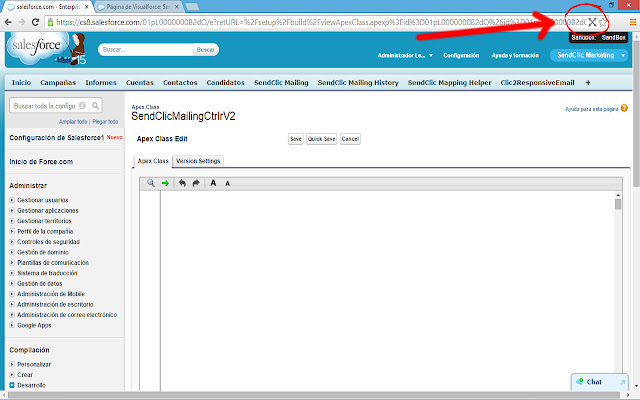Image resolution: width=640 pixels, height=400 pixels.
Task: Expand Plantillas de comunicación node
Action: [x=12, y=262]
